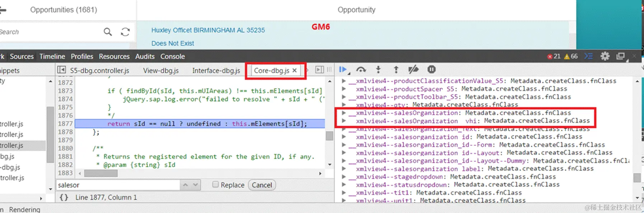Viewport: 644px width, 213px height.
Task: Click line number 1877 gutter
Action: (x=65, y=124)
